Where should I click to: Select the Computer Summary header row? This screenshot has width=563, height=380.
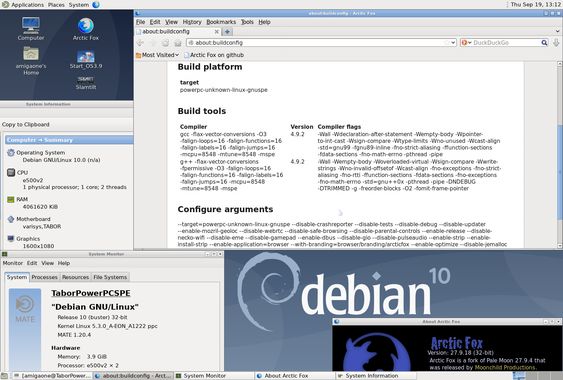point(69,140)
